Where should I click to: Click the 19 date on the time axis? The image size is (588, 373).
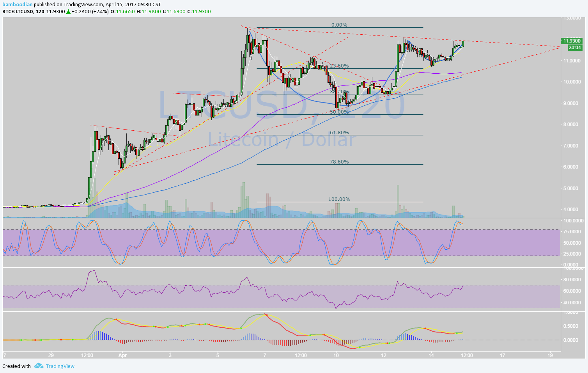(550, 355)
